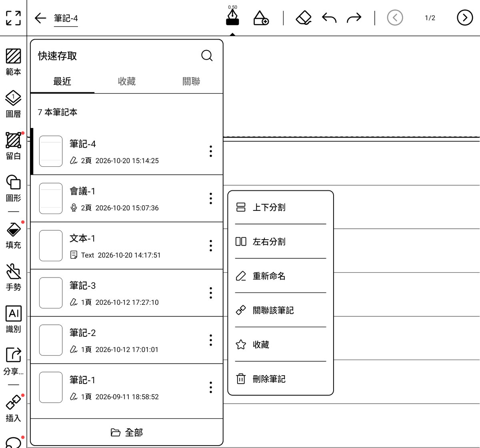This screenshot has width=480, height=448.
Task: Open the 插入 insert link tool
Action: pos(13,408)
